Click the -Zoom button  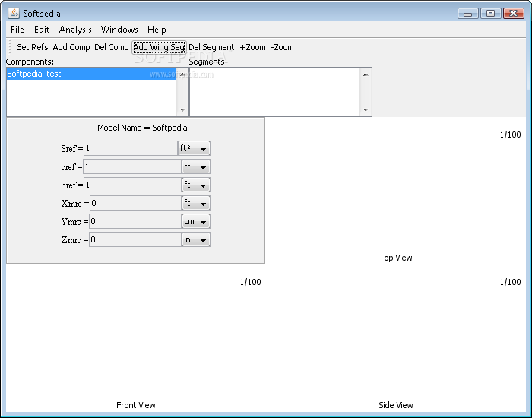(282, 47)
